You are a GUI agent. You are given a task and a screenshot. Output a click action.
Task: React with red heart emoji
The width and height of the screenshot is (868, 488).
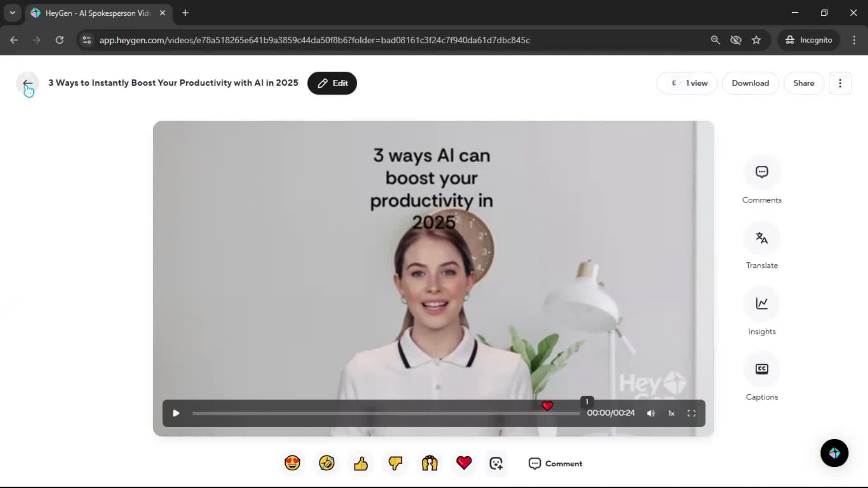(464, 463)
